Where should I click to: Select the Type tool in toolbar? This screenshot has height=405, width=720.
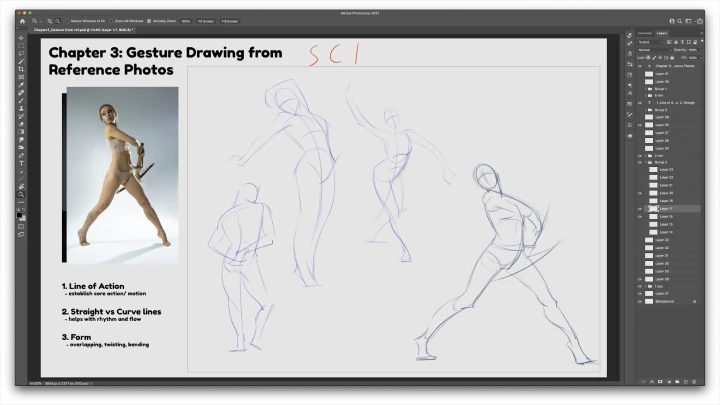(x=21, y=163)
